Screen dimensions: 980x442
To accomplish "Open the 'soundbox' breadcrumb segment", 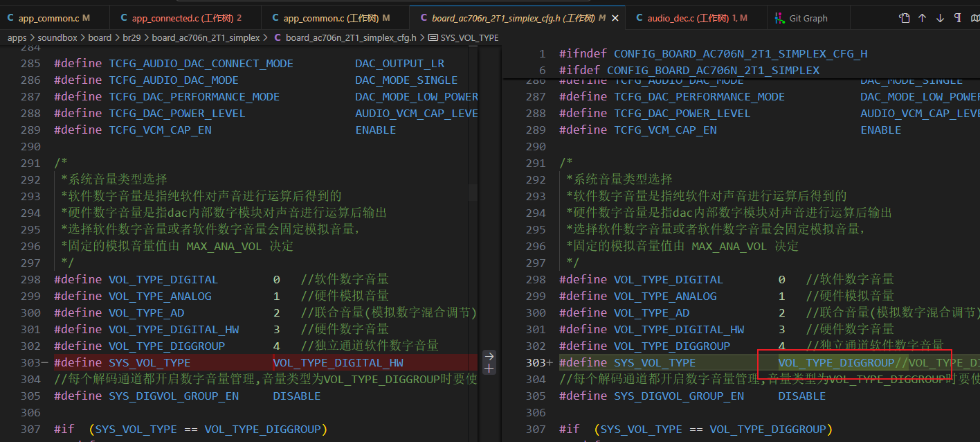I will (57, 37).
